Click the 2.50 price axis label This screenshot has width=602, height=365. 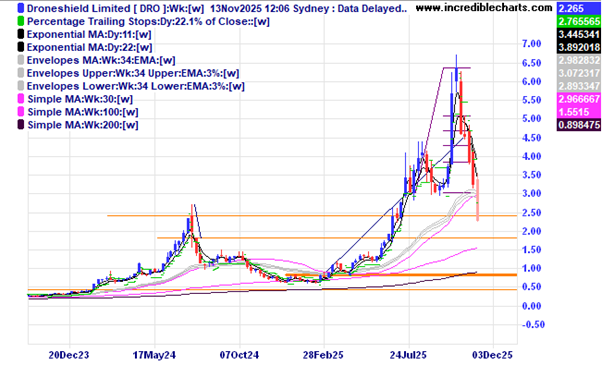coord(531,213)
